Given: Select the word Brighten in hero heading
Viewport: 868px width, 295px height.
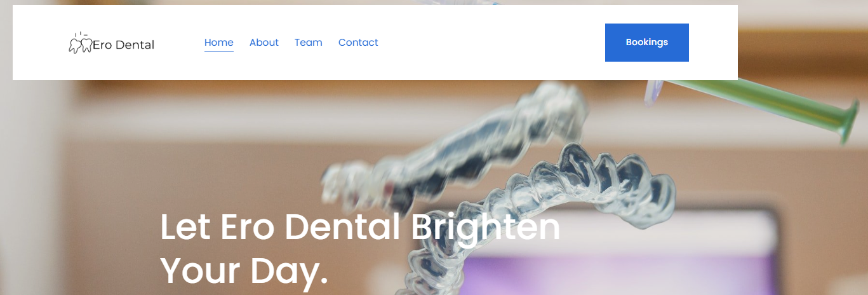Looking at the screenshot, I should click(486, 228).
